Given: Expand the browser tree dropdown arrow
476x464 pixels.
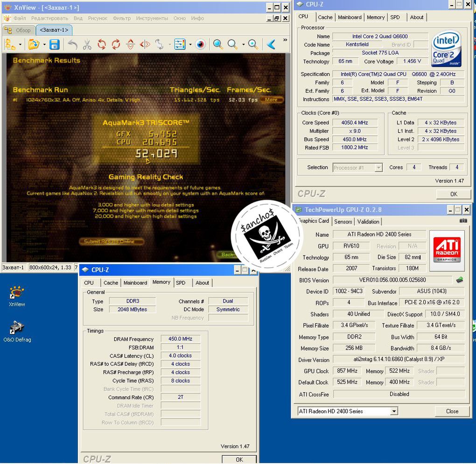Looking at the screenshot, I should click(x=21, y=45).
